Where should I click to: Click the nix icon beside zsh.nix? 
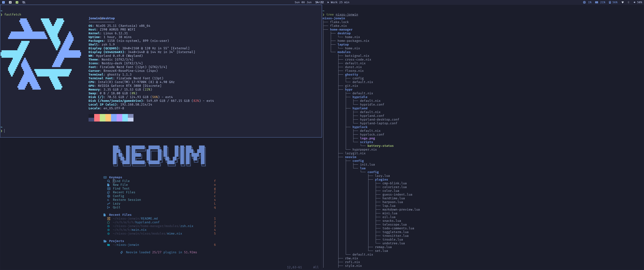(x=109, y=226)
